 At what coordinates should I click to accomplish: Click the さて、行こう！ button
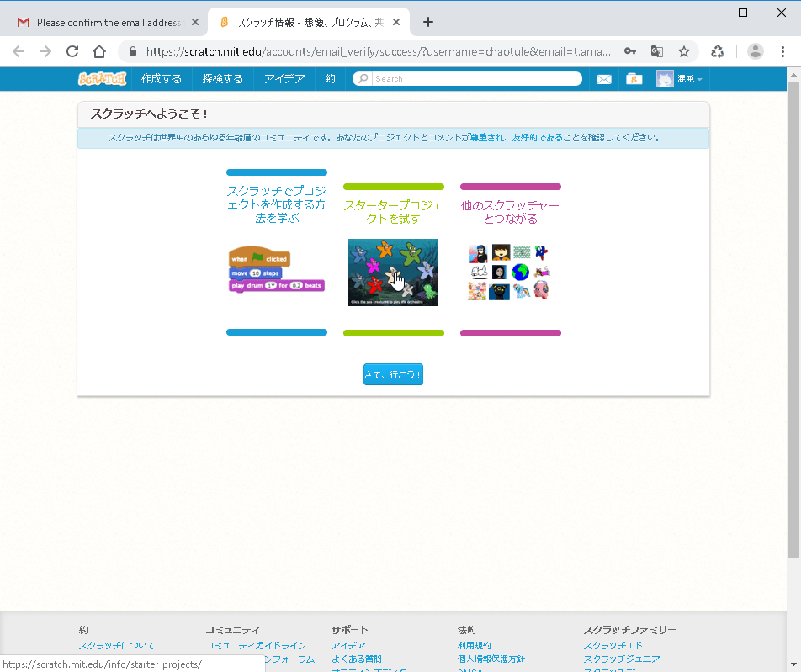394,374
